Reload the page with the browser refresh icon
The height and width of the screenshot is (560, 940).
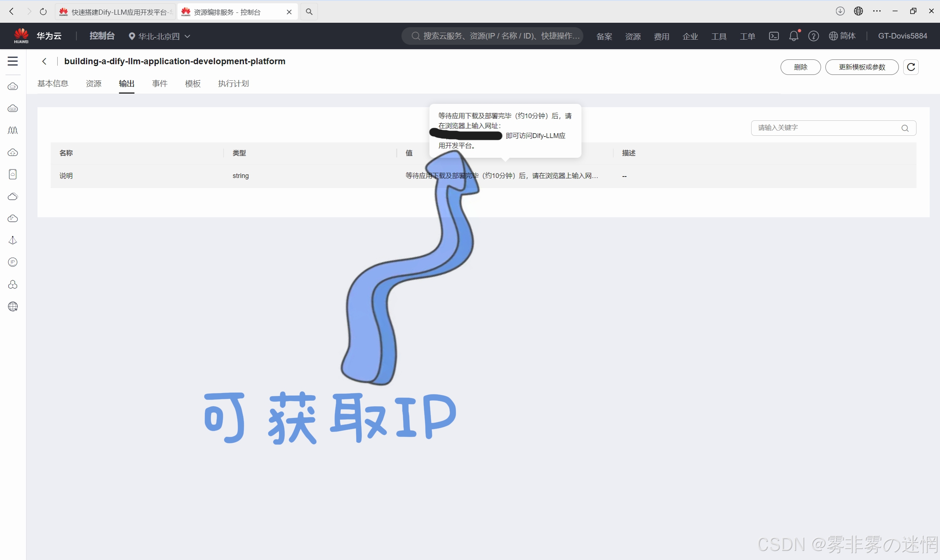(x=43, y=12)
